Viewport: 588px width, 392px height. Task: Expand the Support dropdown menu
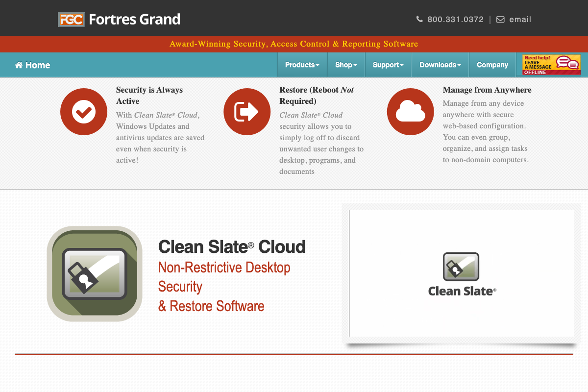click(x=388, y=65)
